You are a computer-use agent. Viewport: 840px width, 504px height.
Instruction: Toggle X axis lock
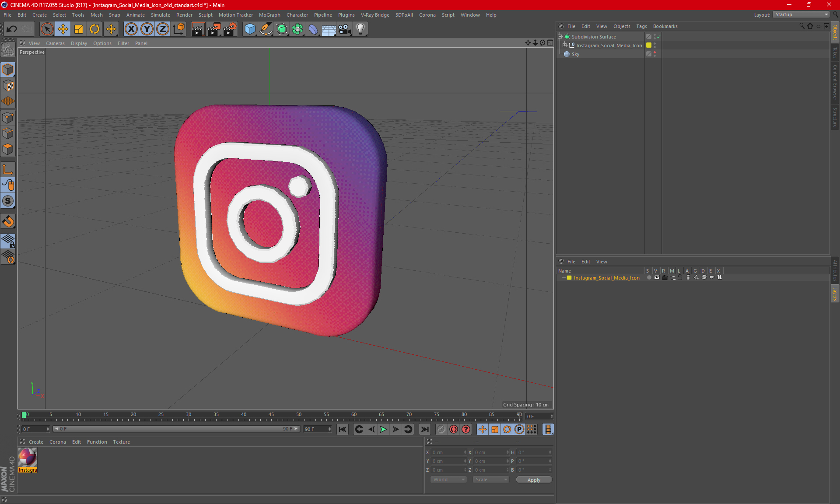[x=131, y=29]
